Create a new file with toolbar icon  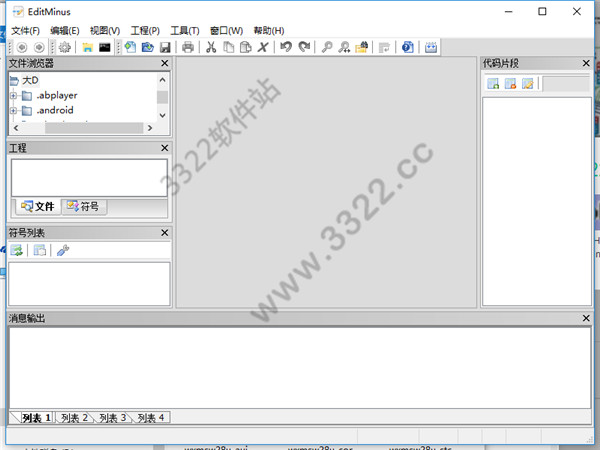click(x=130, y=47)
